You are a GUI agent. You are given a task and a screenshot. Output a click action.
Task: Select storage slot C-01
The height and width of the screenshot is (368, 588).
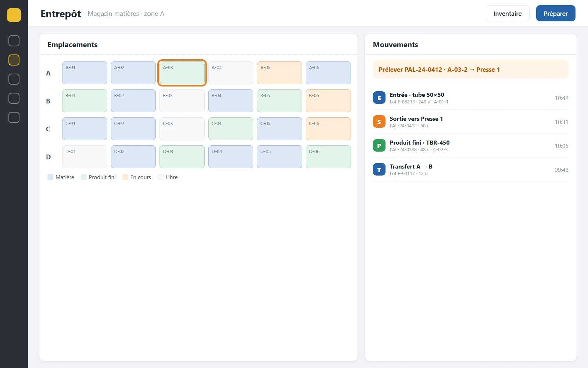85,129
